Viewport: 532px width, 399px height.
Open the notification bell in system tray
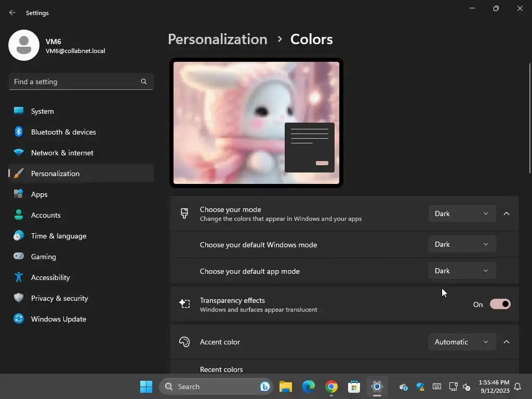pos(517,387)
